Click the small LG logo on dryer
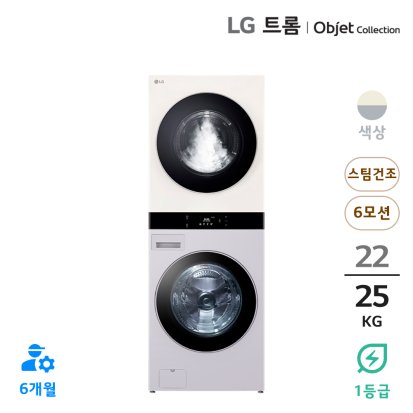The width and height of the screenshot is (413, 413). tap(158, 81)
